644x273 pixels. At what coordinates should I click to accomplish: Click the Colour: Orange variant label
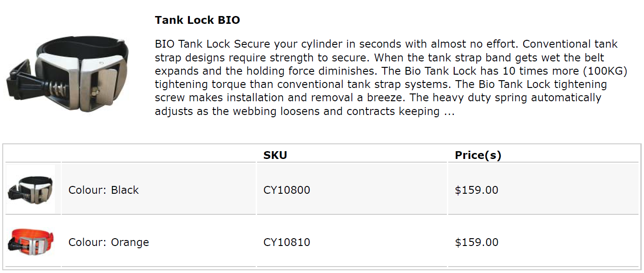(x=109, y=242)
